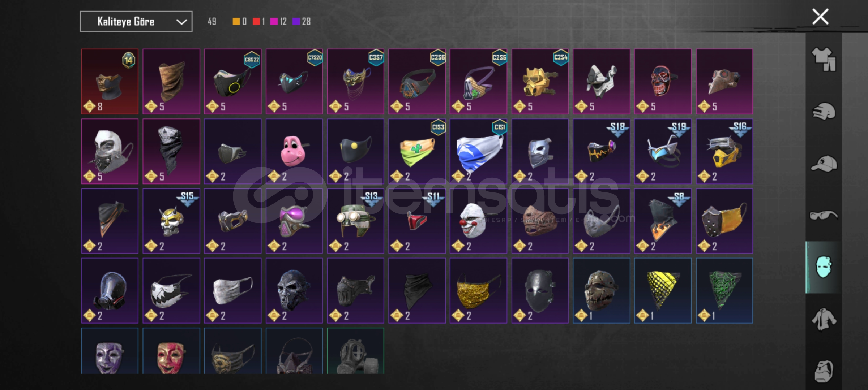Filter by the orange quality swatch

pos(236,22)
